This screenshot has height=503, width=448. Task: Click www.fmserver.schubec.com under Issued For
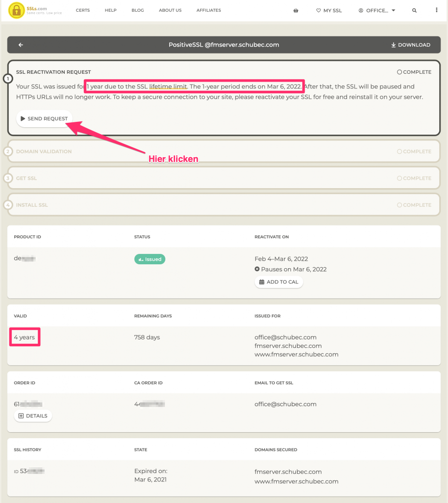pyautogui.click(x=296, y=355)
